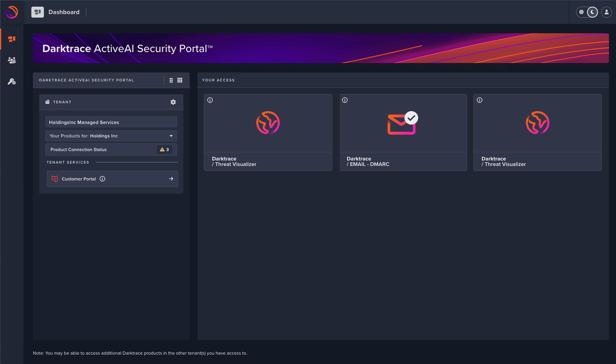Click last Darktrace / Threat Visualizer label
This screenshot has height=364, width=616.
(504, 162)
